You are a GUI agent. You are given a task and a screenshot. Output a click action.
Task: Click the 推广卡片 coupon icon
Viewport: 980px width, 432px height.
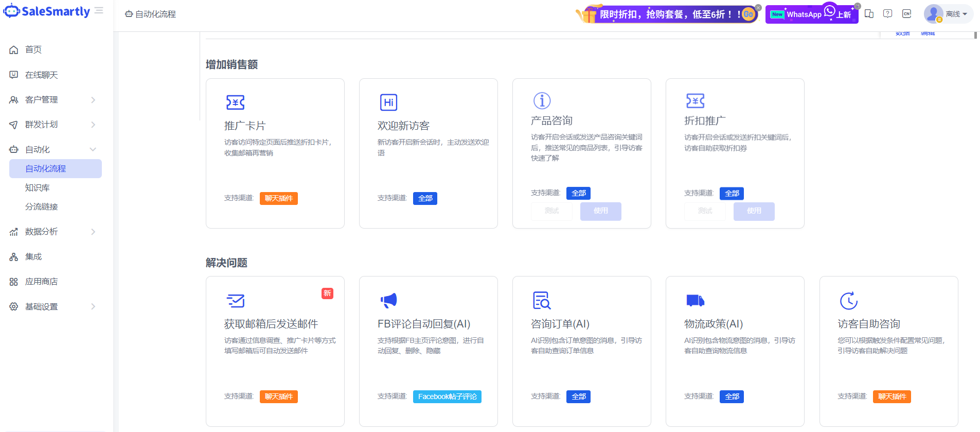tap(235, 102)
